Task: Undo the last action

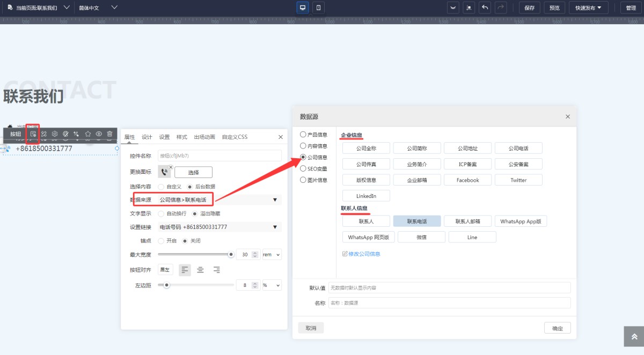Action: tap(485, 8)
